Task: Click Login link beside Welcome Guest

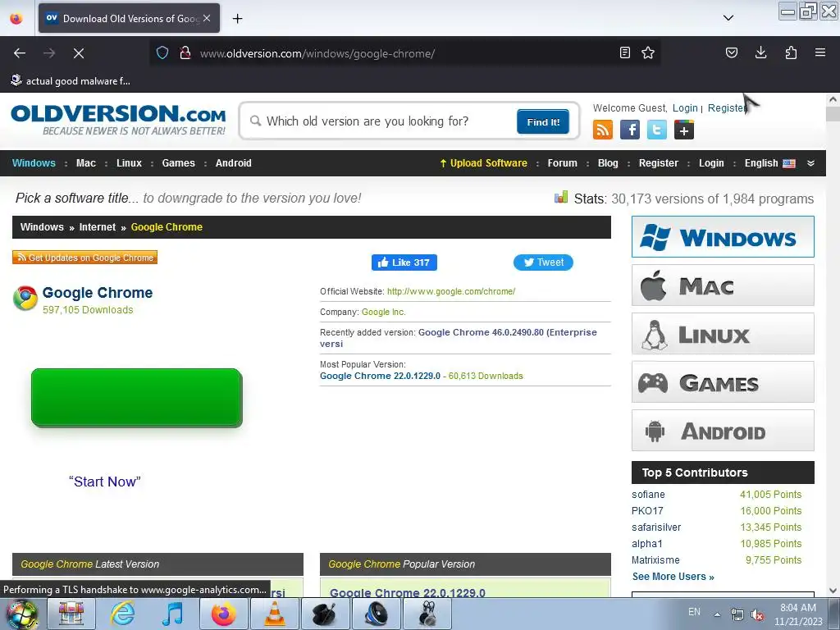Action: [685, 107]
